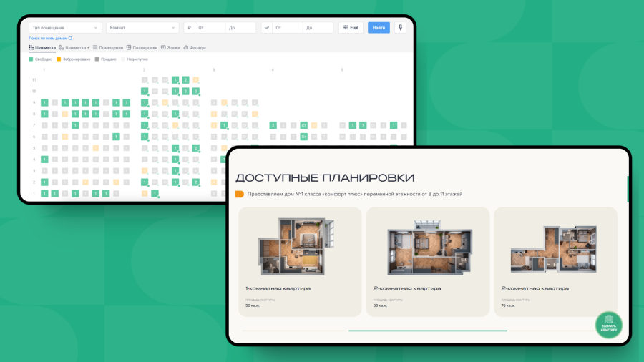Switch to the Шахматка tab
Viewport: 644px width, 362px height.
point(42,48)
